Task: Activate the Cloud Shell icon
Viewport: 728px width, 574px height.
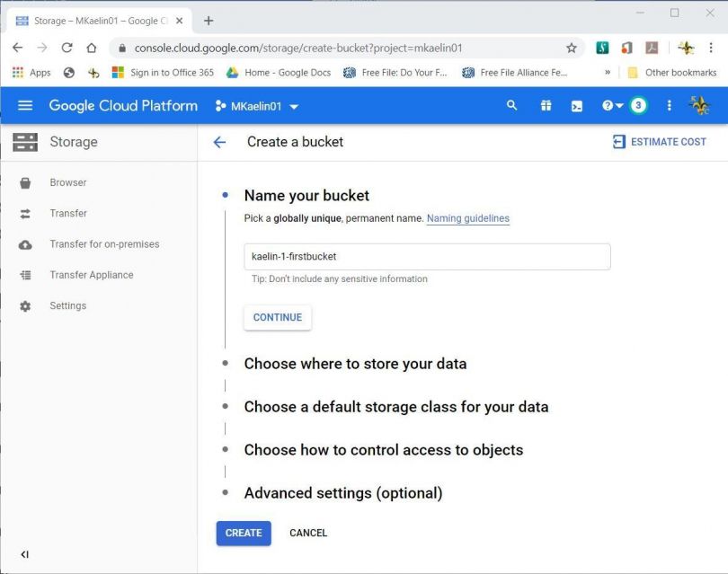Action: pyautogui.click(x=576, y=105)
